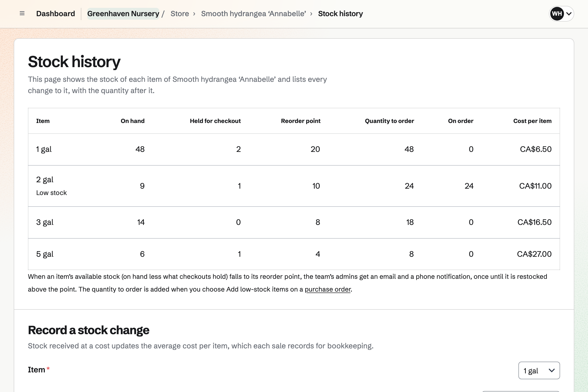Click the 3 gal row item name
The height and width of the screenshot is (392, 588).
(x=45, y=222)
